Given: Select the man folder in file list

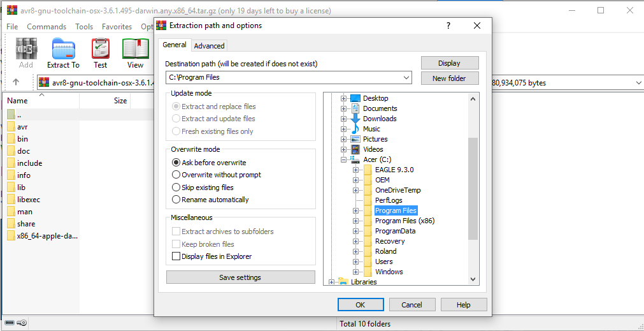Looking at the screenshot, I should [x=25, y=212].
